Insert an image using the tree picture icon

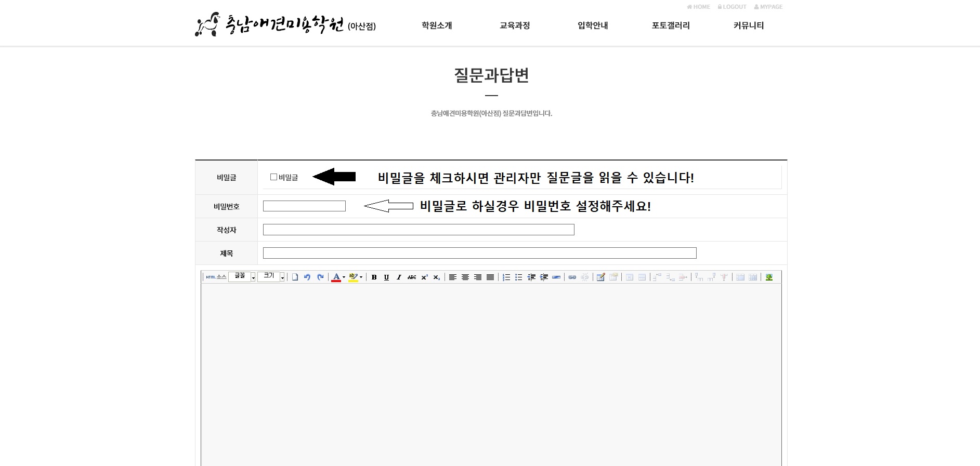click(769, 277)
